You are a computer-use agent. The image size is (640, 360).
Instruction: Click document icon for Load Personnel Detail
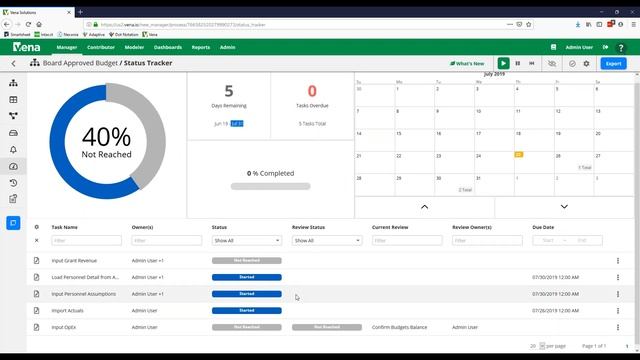[x=36, y=277]
